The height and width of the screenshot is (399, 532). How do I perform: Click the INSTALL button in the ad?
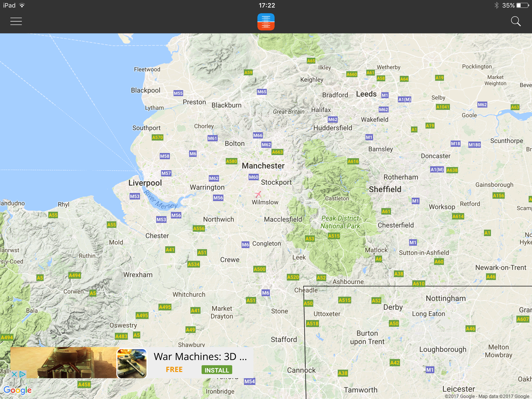tap(217, 370)
